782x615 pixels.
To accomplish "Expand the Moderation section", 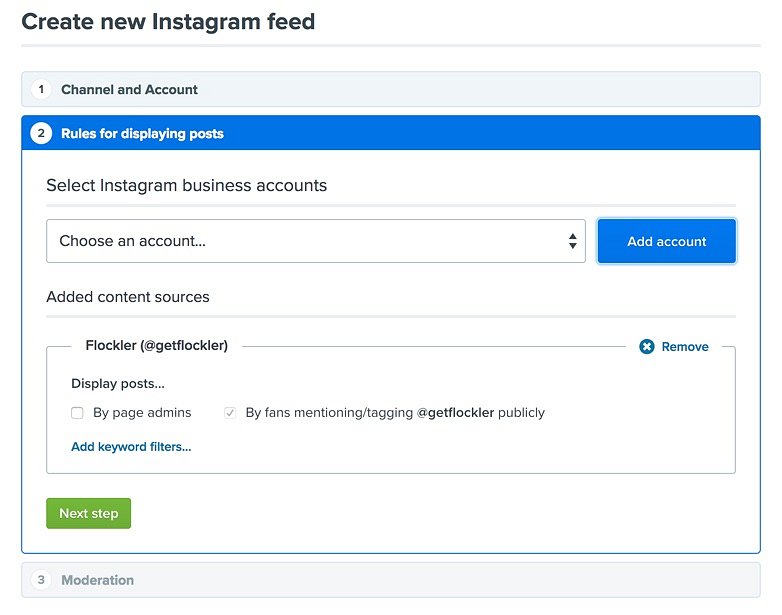I will click(x=391, y=580).
